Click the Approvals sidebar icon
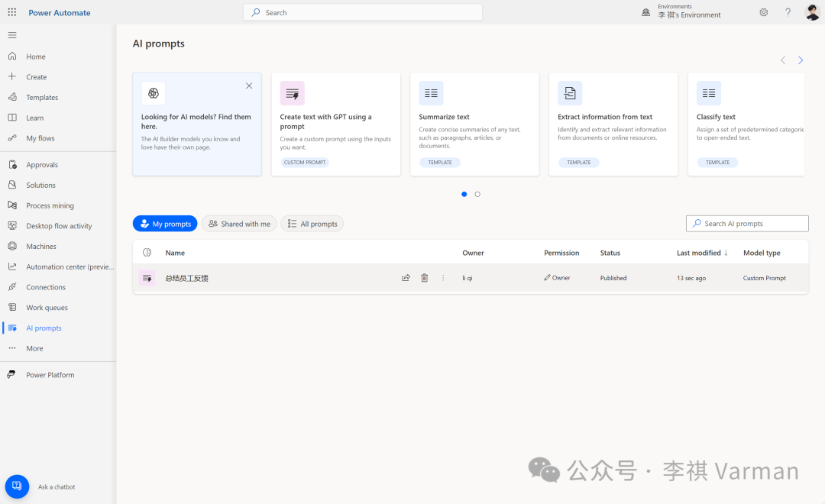Screen dimensions: 825x504 pyautogui.click(x=12, y=165)
